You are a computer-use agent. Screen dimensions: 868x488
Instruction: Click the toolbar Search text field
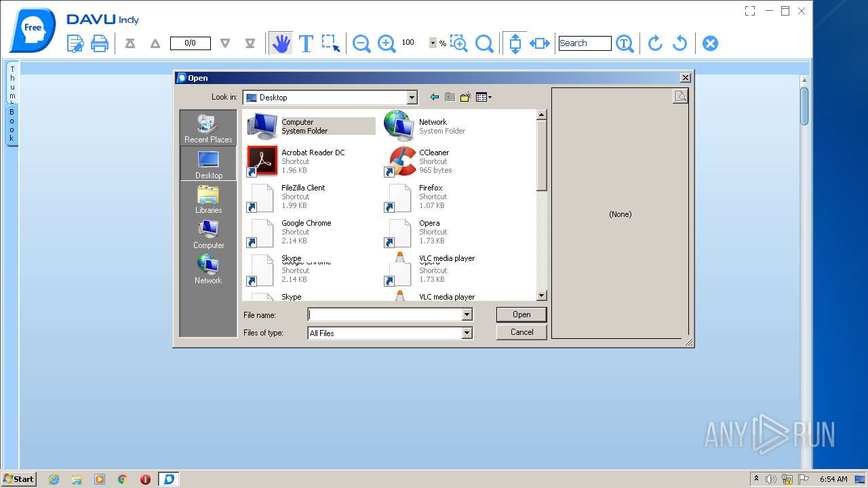pos(585,43)
